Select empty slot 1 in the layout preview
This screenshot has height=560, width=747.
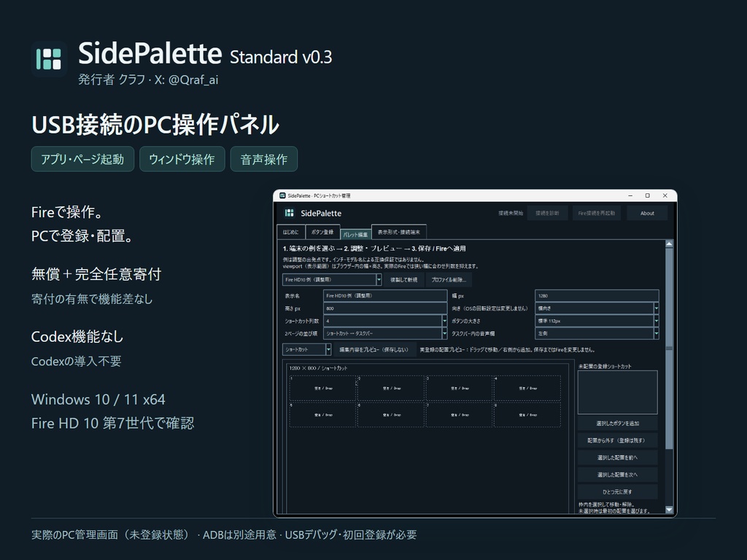323,388
